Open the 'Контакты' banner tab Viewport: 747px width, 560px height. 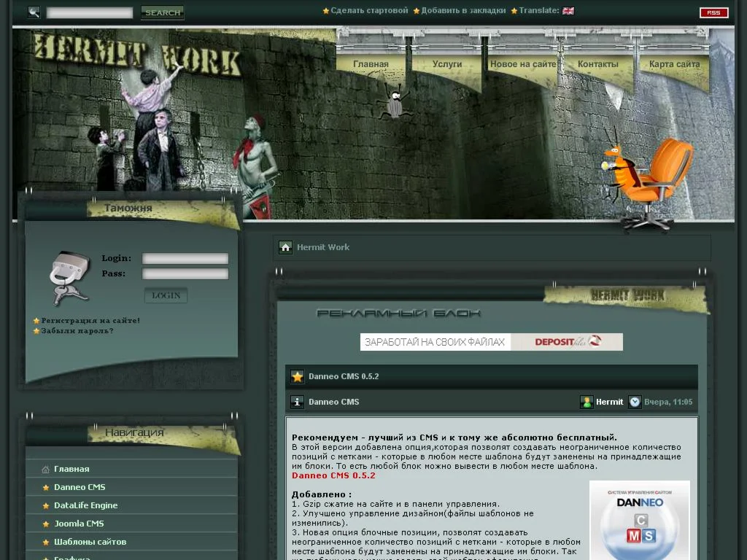pyautogui.click(x=598, y=64)
